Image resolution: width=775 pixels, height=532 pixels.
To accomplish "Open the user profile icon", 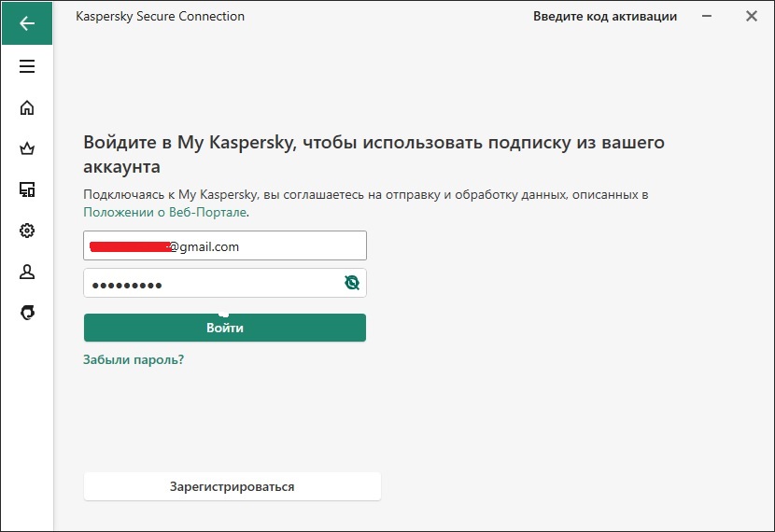I will [27, 272].
